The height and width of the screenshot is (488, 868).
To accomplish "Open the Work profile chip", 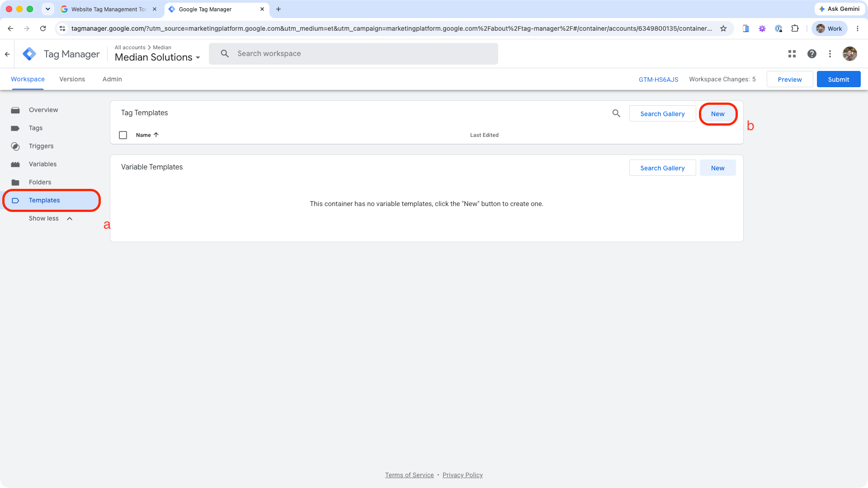I will click(830, 28).
